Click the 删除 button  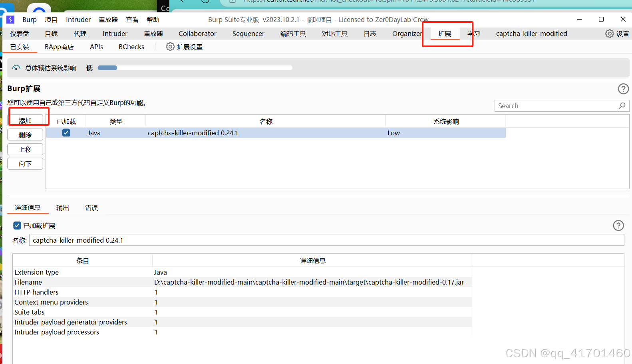[x=25, y=135]
